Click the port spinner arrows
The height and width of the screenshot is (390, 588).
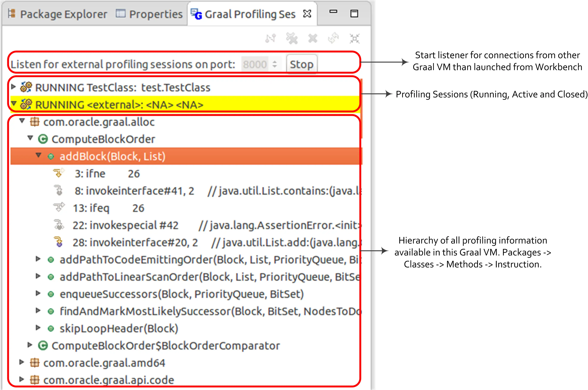(x=275, y=64)
